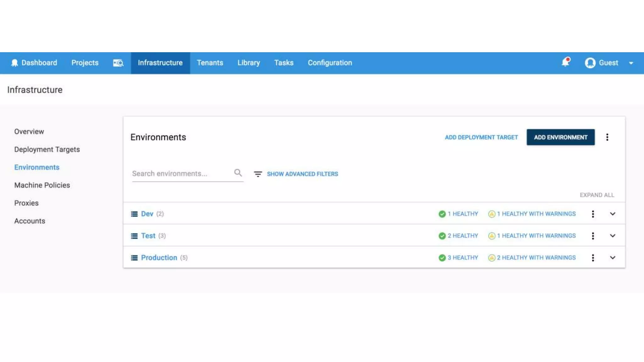This screenshot has width=644, height=362.
Task: Click the advanced filters funnel icon
Action: coord(258,174)
